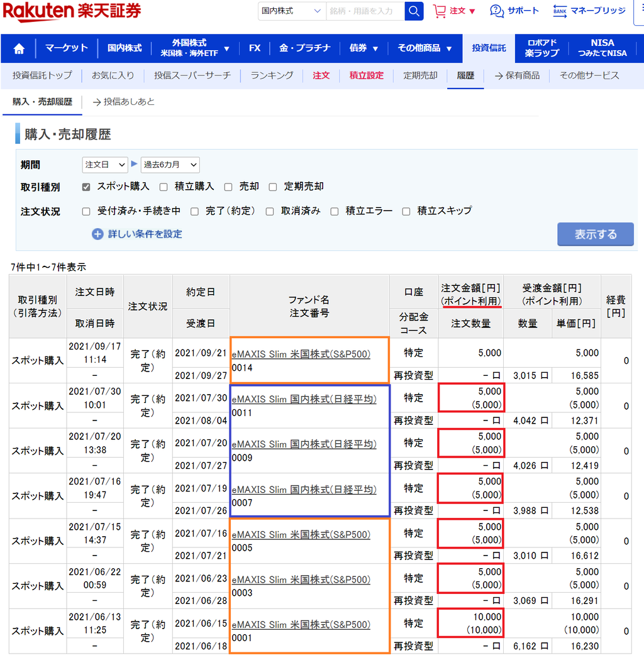Image resolution: width=644 pixels, height=670 pixels.
Task: Click unit price 16,585 cell
Action: click(x=577, y=376)
